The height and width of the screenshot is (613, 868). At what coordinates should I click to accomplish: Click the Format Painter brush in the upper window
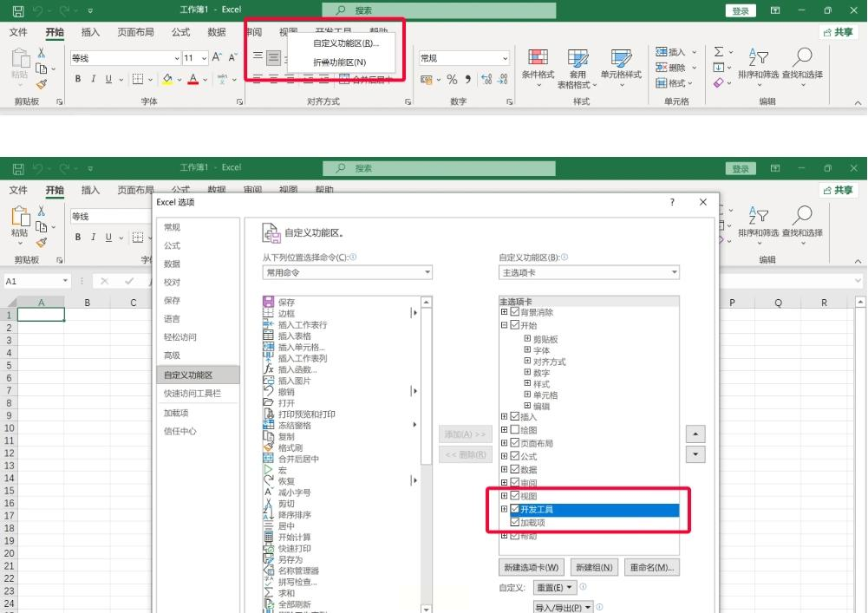pyautogui.click(x=42, y=84)
